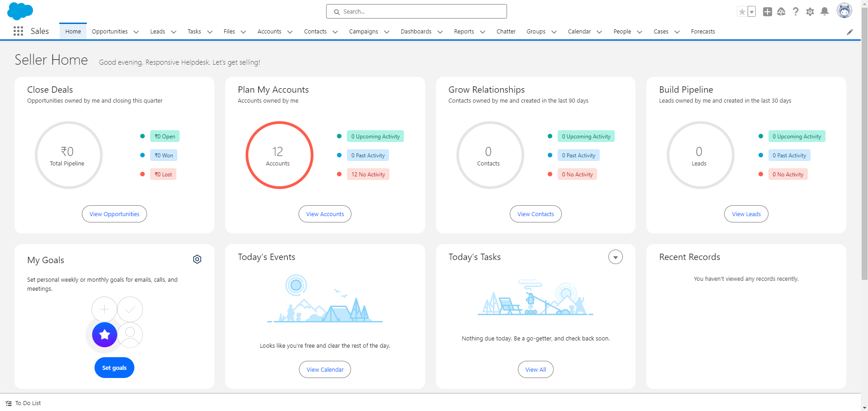Screen dimensions: 868x411
Task: Open the Setup gear icon
Action: pos(810,12)
